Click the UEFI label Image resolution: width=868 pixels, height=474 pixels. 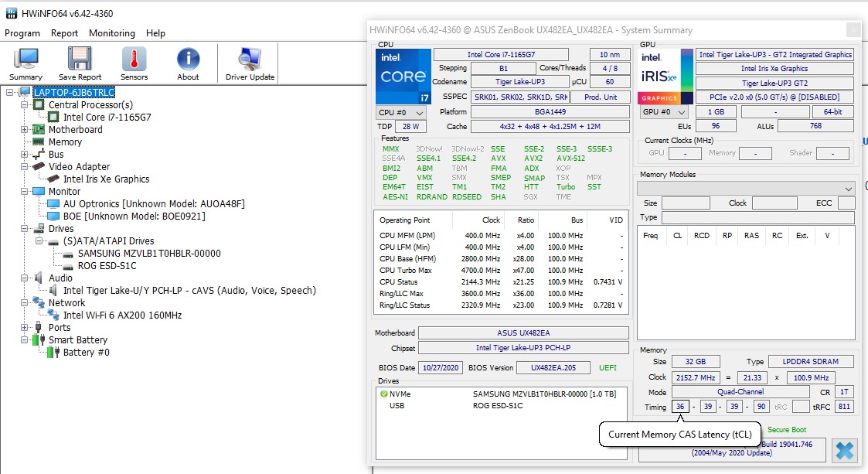click(x=608, y=368)
